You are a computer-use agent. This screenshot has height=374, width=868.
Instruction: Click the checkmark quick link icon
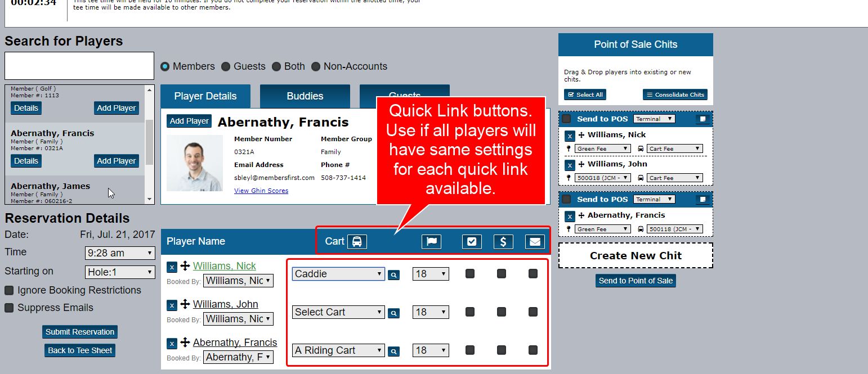(472, 241)
